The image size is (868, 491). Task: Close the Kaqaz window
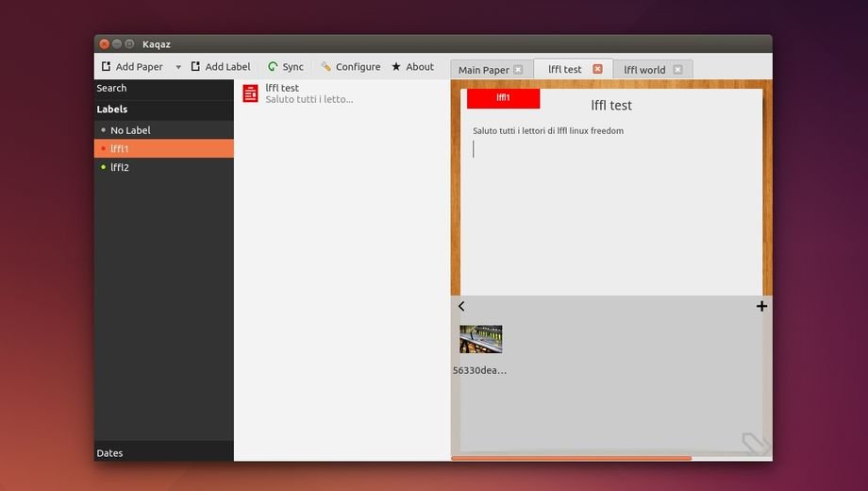point(104,43)
